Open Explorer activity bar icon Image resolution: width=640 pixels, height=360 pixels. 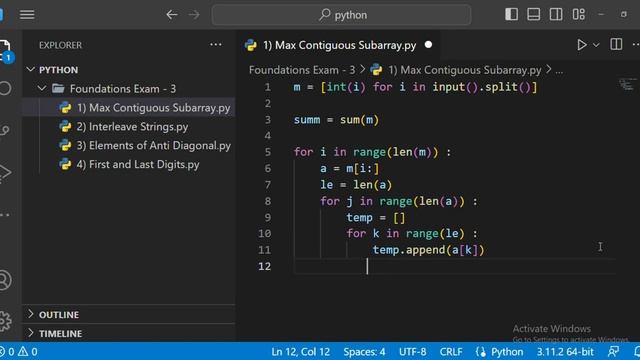point(5,50)
